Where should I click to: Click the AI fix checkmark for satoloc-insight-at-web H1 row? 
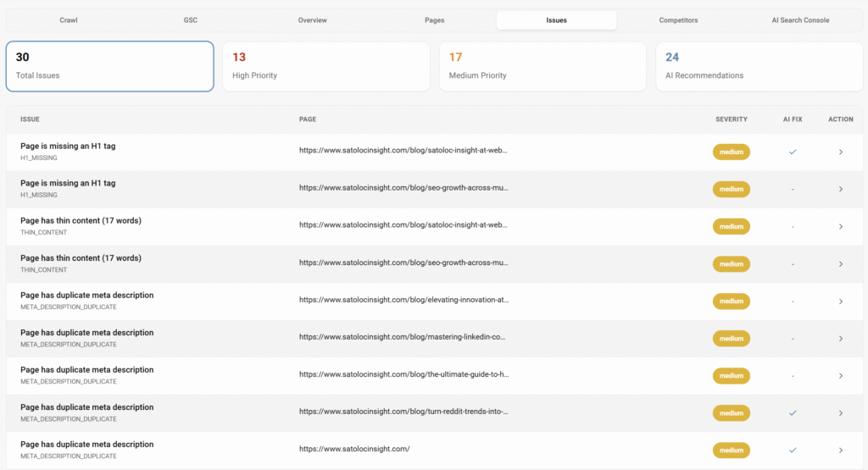(793, 152)
